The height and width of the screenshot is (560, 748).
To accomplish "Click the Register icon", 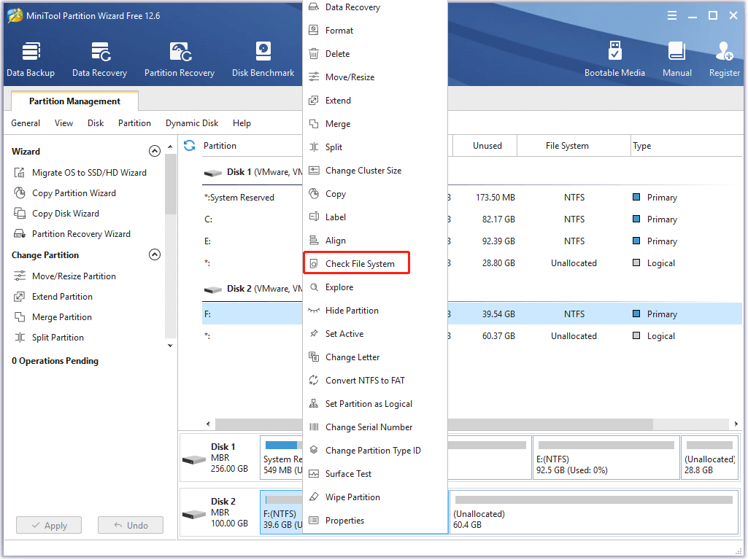I will (x=724, y=59).
